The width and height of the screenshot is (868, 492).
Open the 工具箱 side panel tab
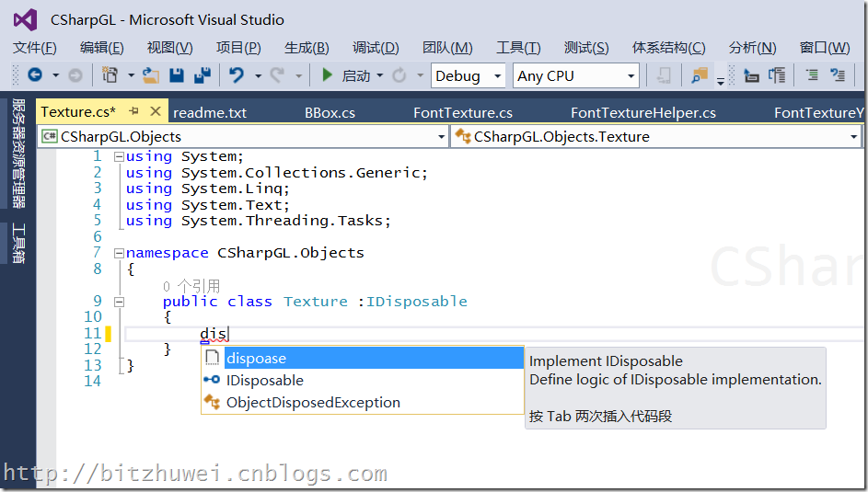coord(18,243)
